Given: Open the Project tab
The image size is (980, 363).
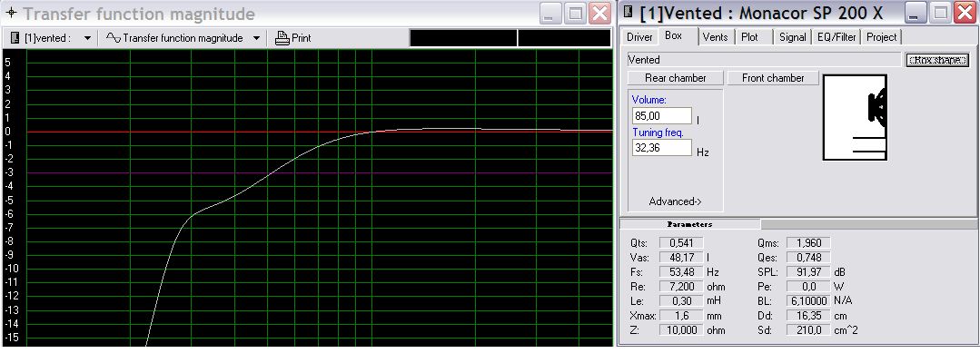Looking at the screenshot, I should click(881, 37).
